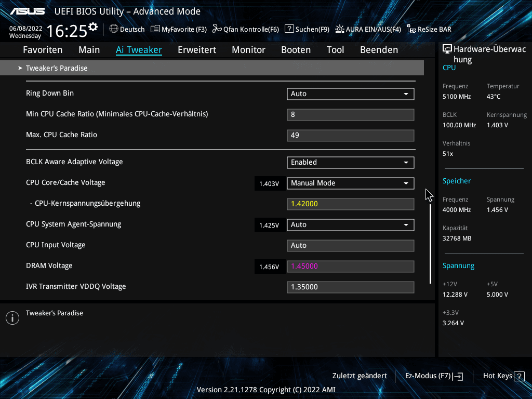The height and width of the screenshot is (399, 532).
Task: Edit the CPU-Kernspannungsübergehung value 1.42000
Action: click(351, 204)
